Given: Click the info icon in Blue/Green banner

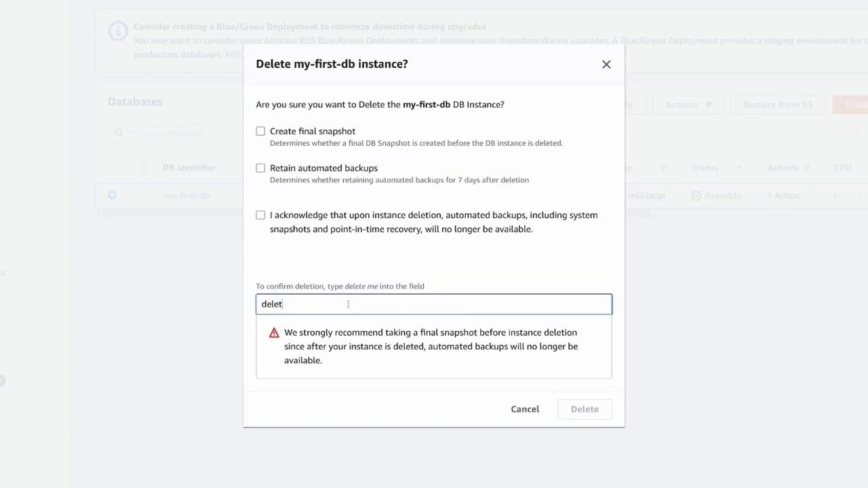Looking at the screenshot, I should (x=118, y=31).
